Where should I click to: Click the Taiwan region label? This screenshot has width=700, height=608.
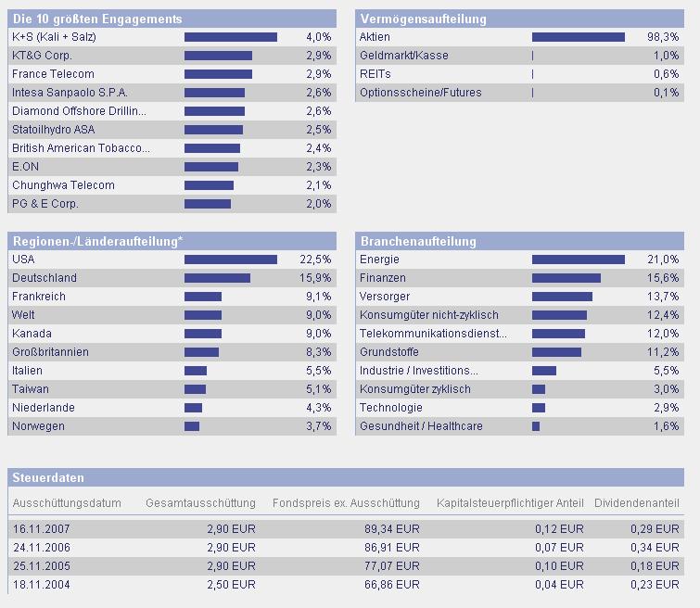[x=31, y=389]
